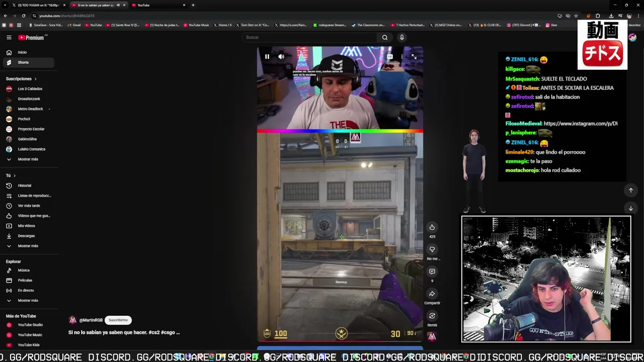Image resolution: width=644 pixels, height=362 pixels.
Task: Open the Discord bookmark
Action: click(524, 25)
